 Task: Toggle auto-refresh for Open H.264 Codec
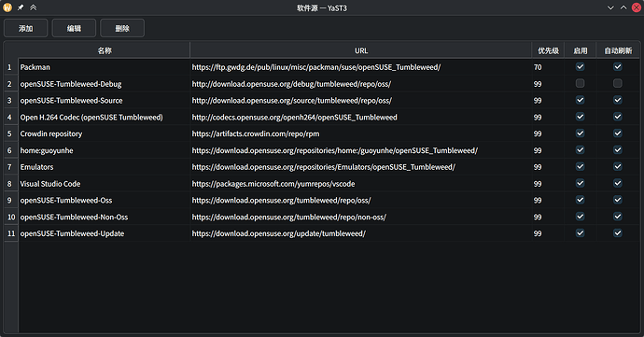pyautogui.click(x=618, y=117)
